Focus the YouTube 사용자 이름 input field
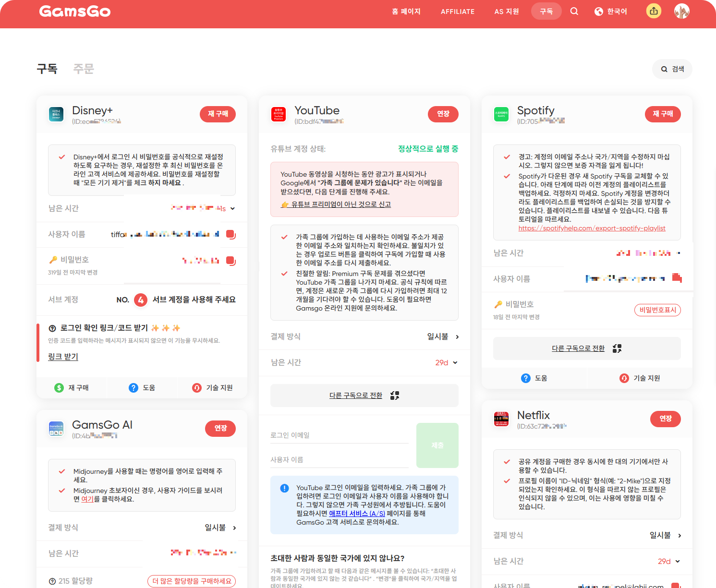Image resolution: width=716 pixels, height=588 pixels. pyautogui.click(x=339, y=460)
